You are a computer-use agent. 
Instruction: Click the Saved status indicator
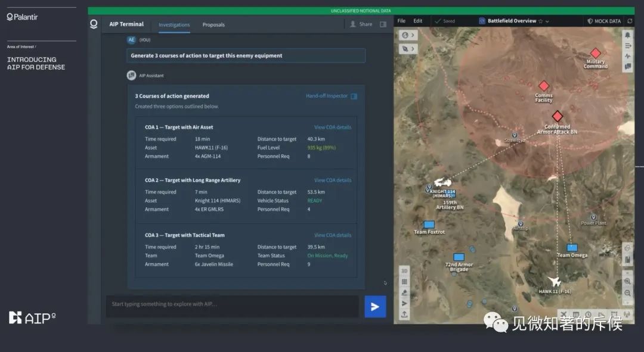click(445, 21)
